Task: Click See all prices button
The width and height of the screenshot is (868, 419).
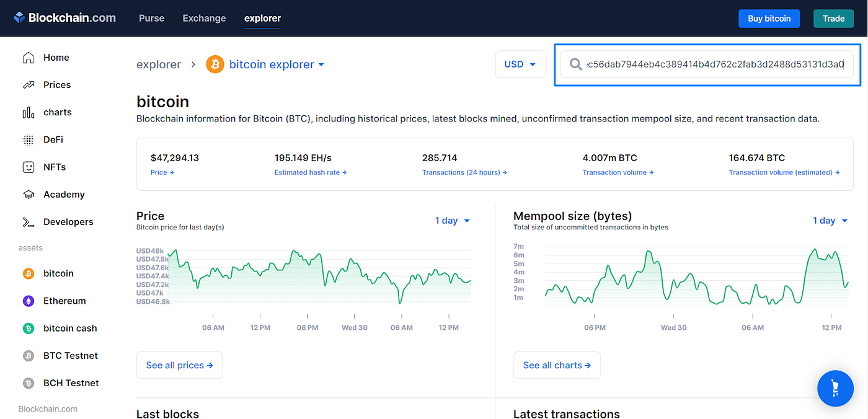Action: (179, 365)
